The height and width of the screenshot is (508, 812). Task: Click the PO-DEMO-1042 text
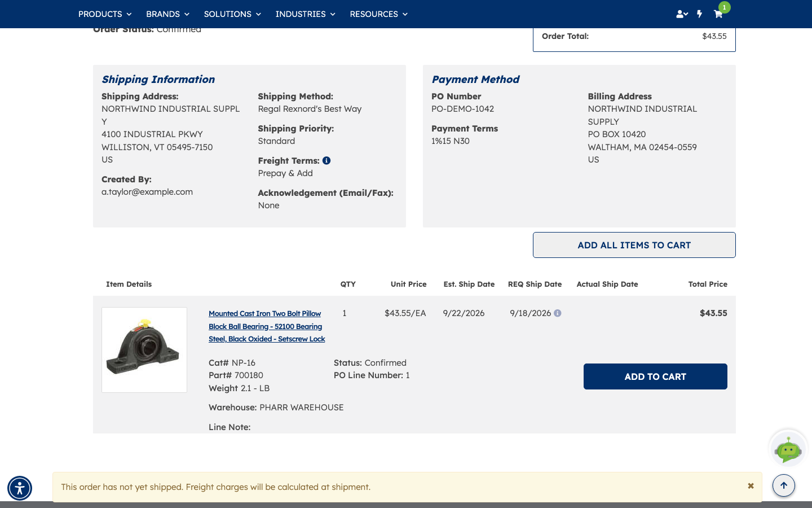[462, 109]
